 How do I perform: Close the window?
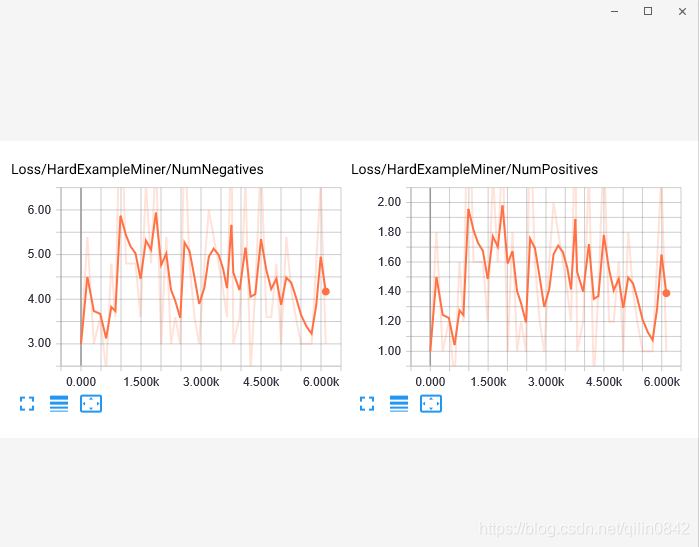pyautogui.click(x=682, y=12)
